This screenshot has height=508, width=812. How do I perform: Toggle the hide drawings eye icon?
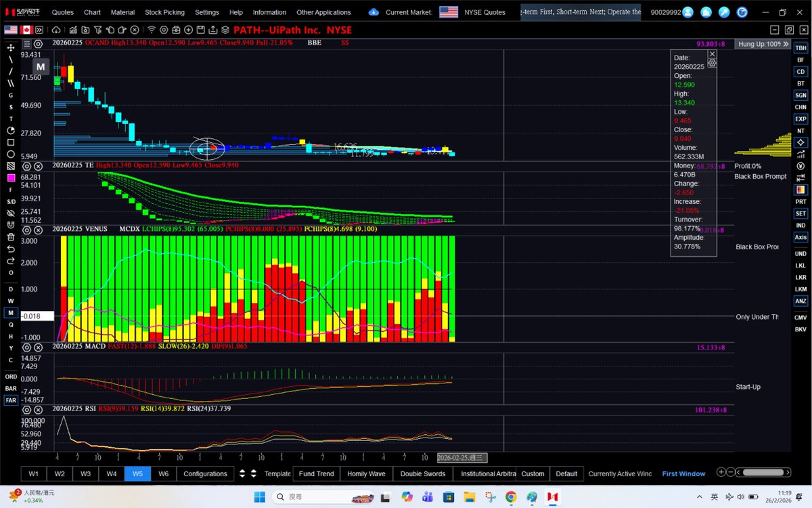pyautogui.click(x=11, y=213)
